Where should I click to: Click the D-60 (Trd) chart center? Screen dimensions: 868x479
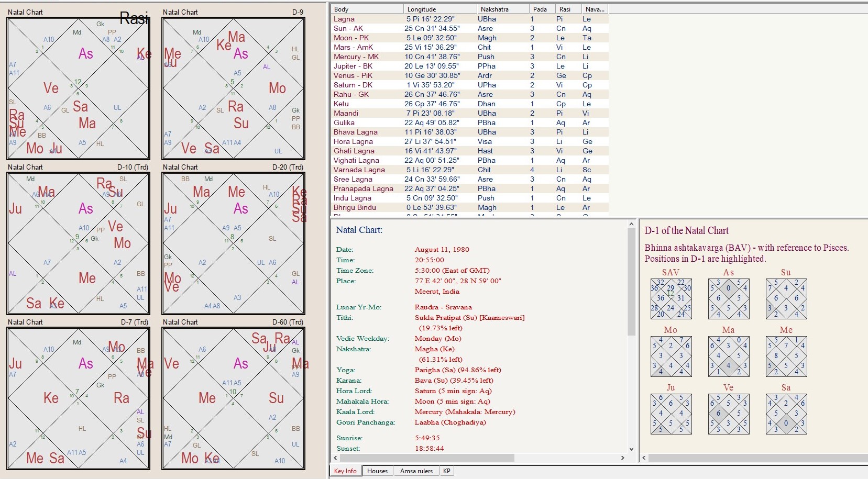[233, 398]
